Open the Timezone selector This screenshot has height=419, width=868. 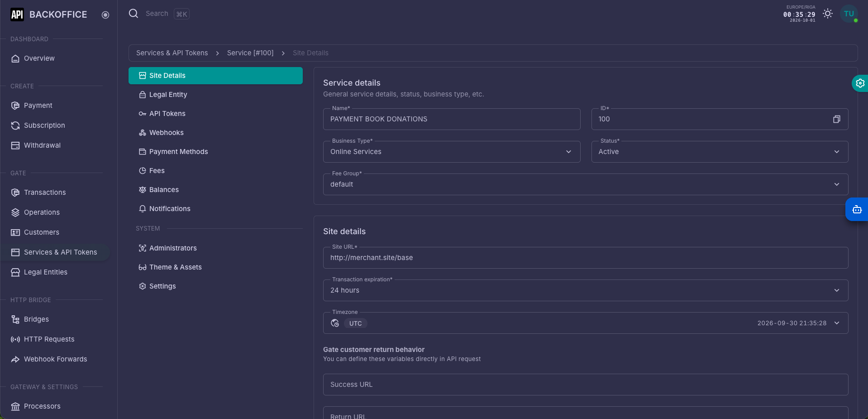click(586, 323)
